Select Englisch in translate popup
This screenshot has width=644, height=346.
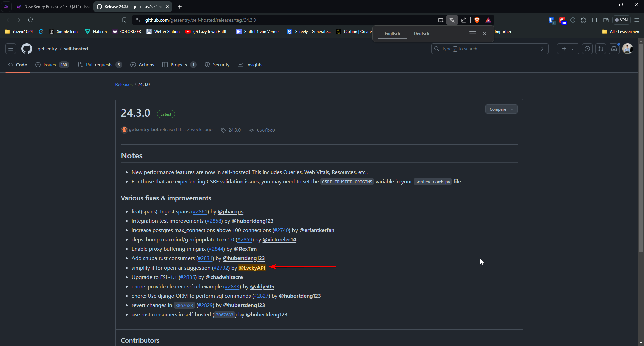(392, 34)
